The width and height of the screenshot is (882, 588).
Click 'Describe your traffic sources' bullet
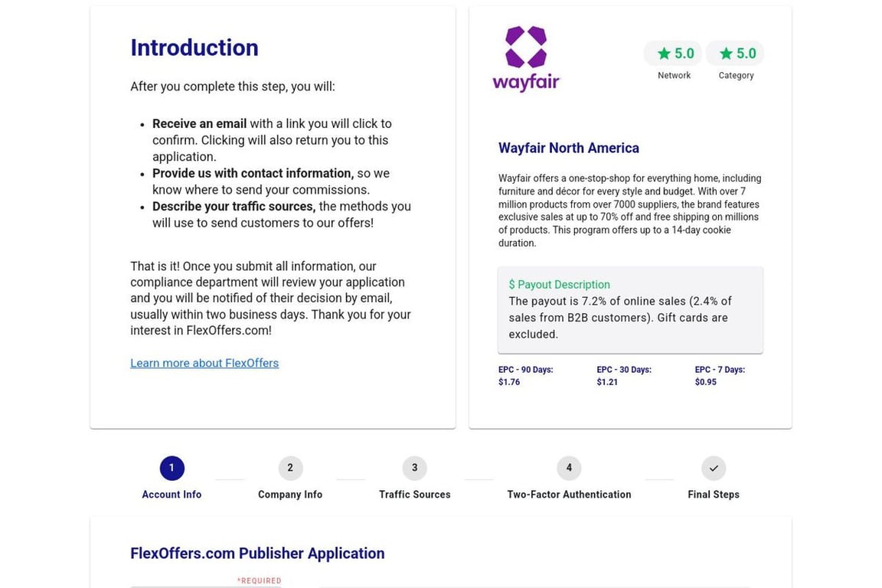pos(281,214)
